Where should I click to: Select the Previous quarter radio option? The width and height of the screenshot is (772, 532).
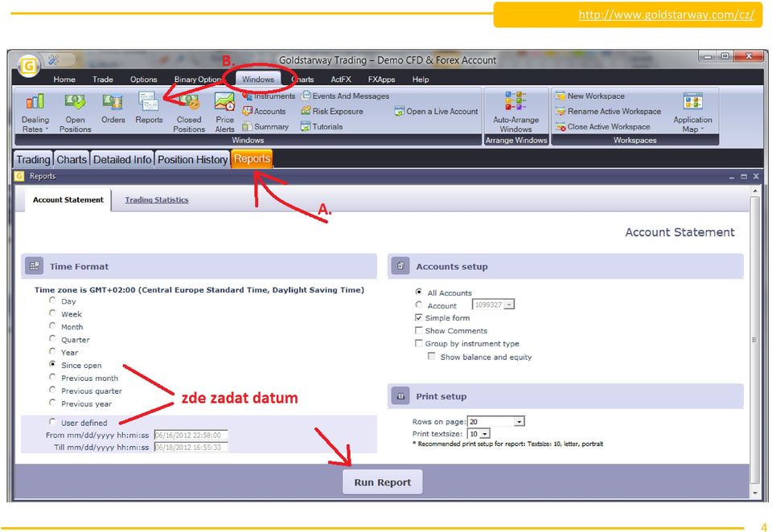tap(52, 390)
